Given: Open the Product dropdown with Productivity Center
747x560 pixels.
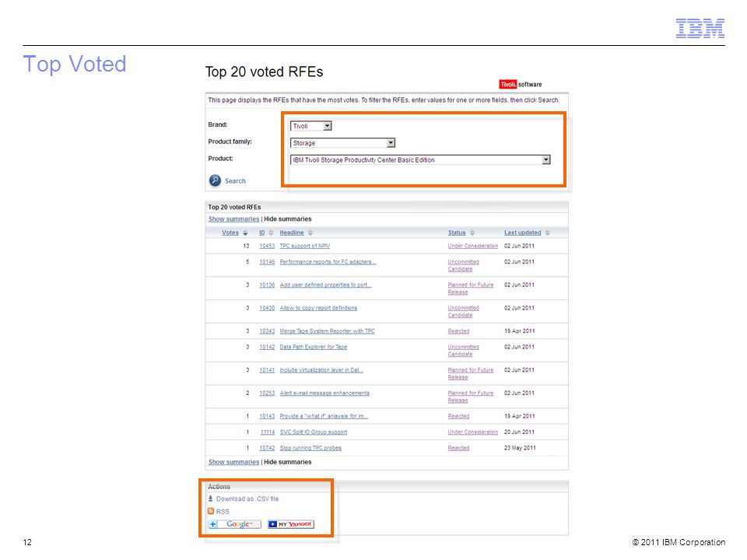Looking at the screenshot, I should (420, 160).
